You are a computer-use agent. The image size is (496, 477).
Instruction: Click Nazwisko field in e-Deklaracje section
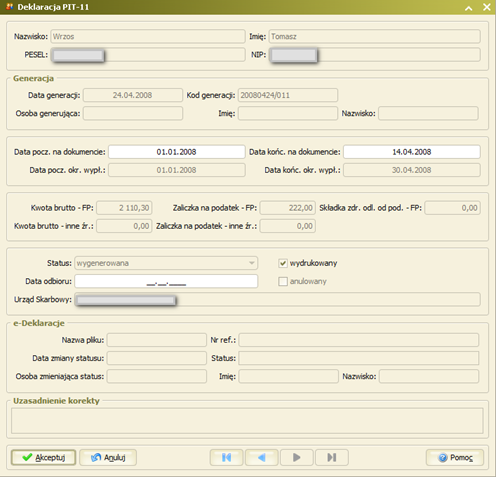[x=429, y=376]
